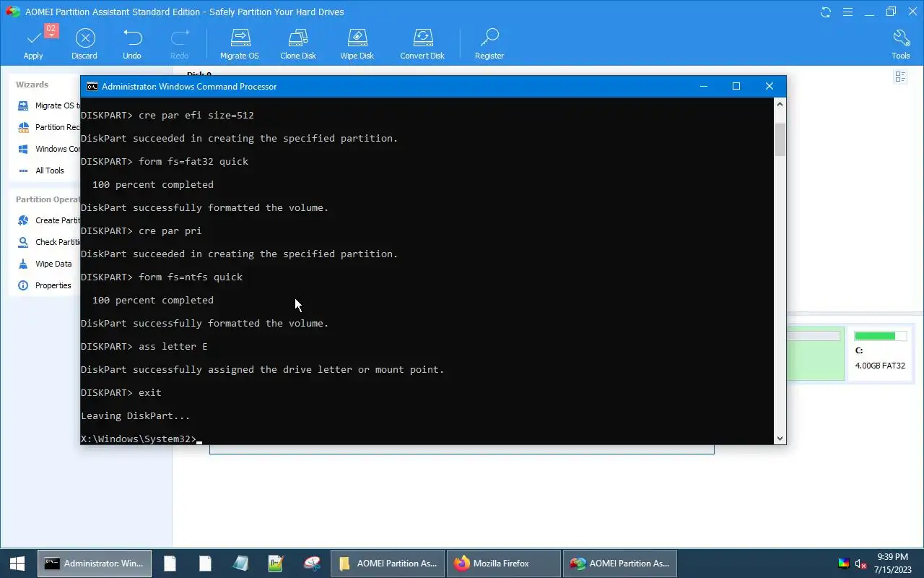The height and width of the screenshot is (578, 924).
Task: Open the Tools wrench menu
Action: tap(900, 44)
